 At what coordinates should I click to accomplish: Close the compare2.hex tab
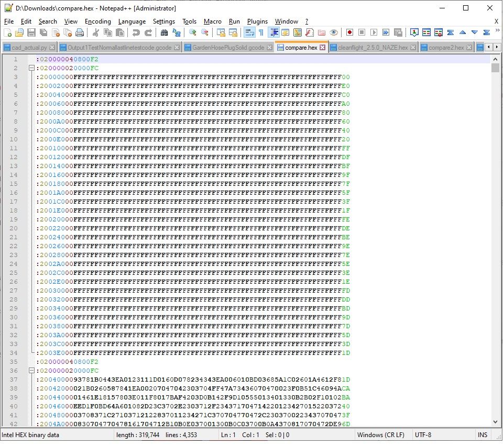[x=469, y=48]
